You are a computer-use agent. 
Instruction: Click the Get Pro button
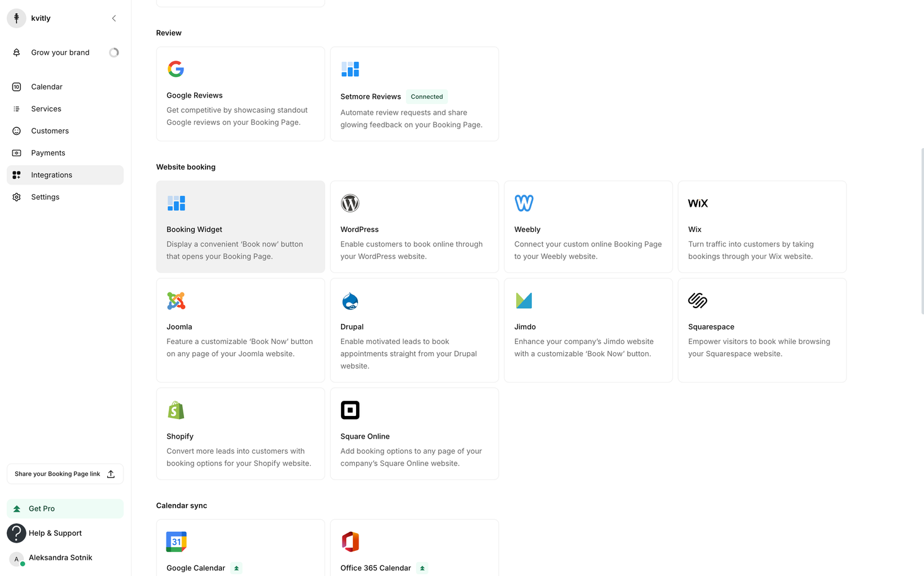pos(66,509)
